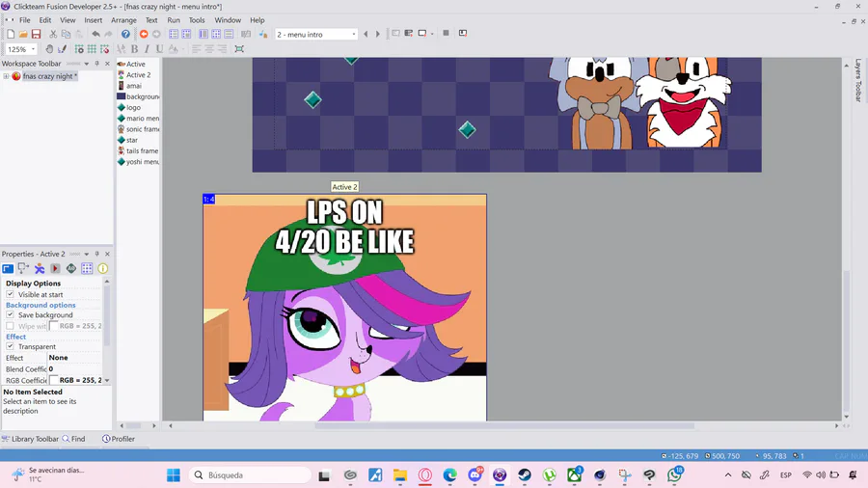Click the Wipe color RGB swatch
The width and height of the screenshot is (868, 488).
pyautogui.click(x=54, y=326)
